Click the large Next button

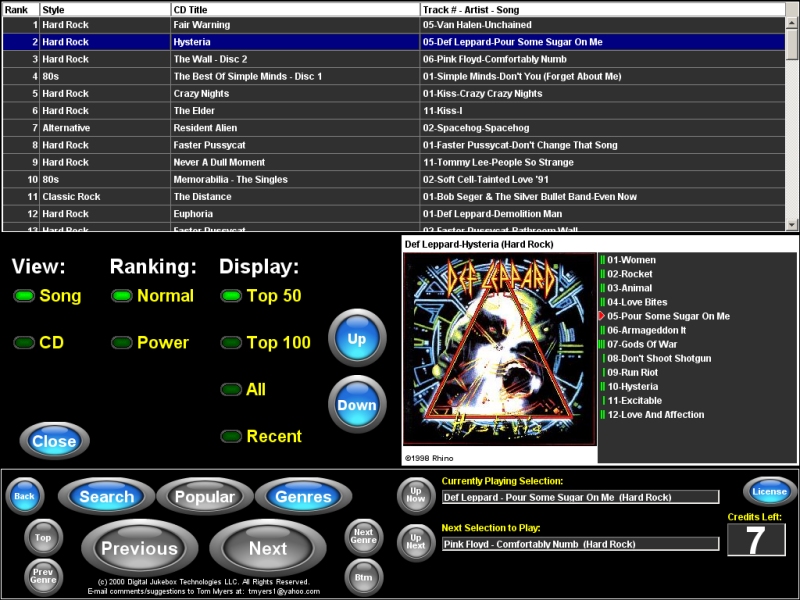tap(268, 548)
